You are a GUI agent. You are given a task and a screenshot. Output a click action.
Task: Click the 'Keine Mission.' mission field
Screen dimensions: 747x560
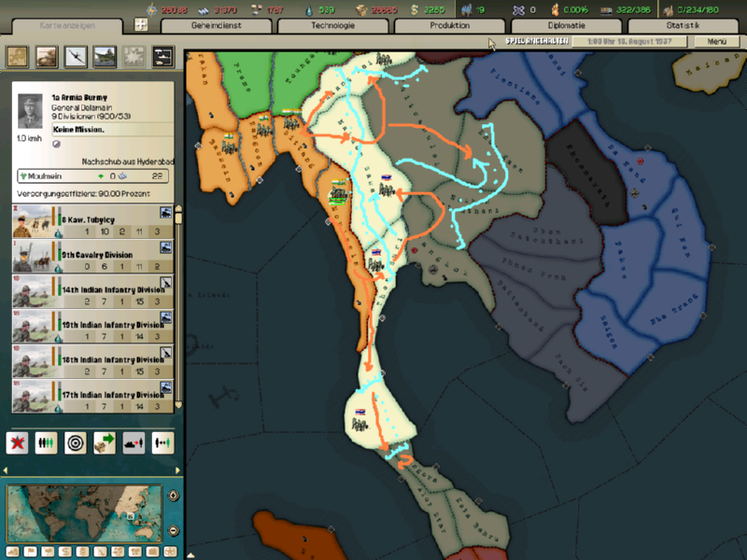112,130
